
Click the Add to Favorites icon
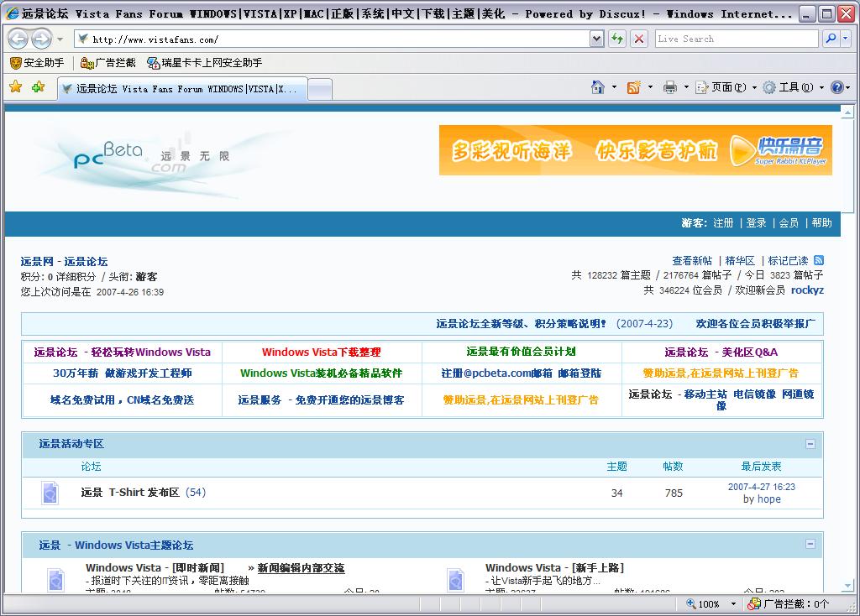pyautogui.click(x=38, y=87)
